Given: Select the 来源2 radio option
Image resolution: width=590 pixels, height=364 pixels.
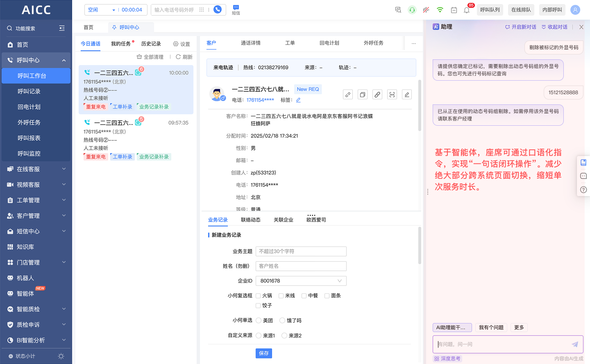Looking at the screenshot, I should 284,336.
